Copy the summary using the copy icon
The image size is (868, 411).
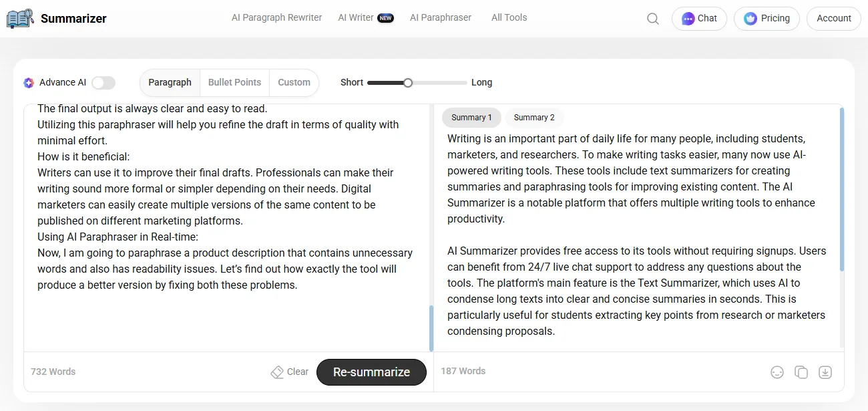[x=801, y=372]
